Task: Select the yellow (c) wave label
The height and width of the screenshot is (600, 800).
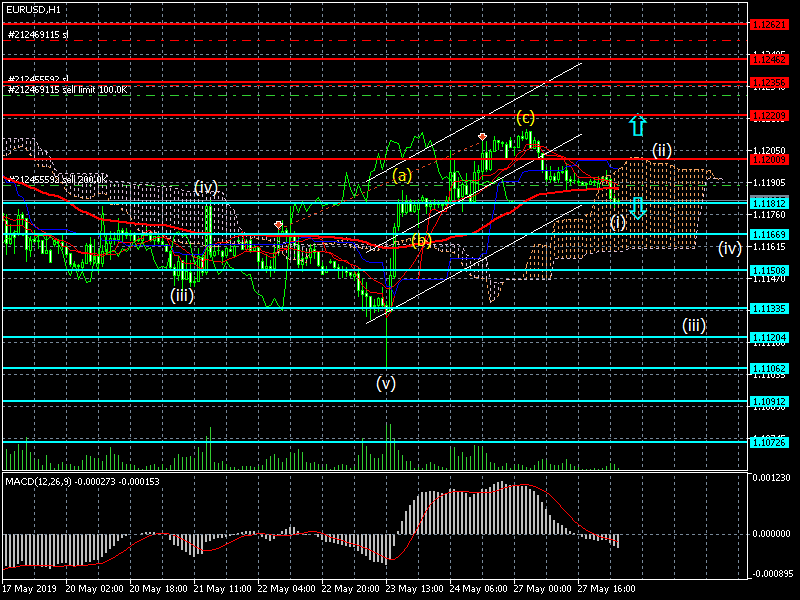Action: pyautogui.click(x=526, y=118)
